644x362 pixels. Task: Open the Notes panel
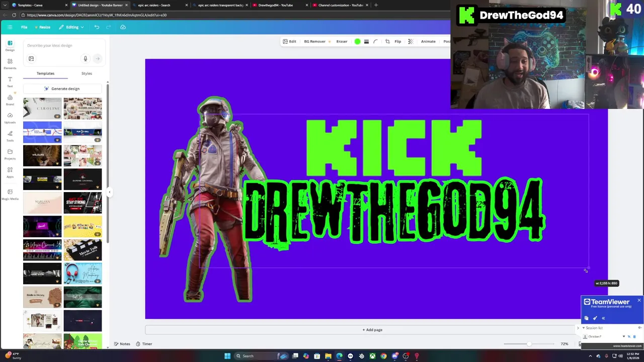[122, 344]
